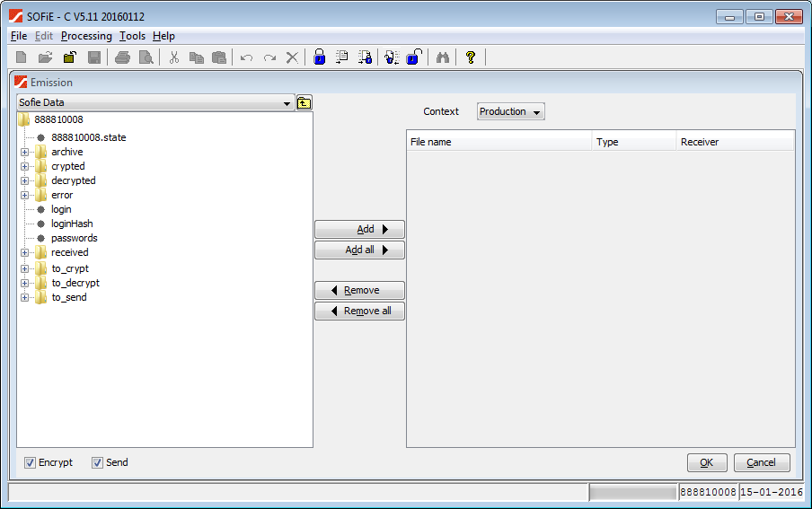Click the New document toolbar icon

tap(22, 57)
